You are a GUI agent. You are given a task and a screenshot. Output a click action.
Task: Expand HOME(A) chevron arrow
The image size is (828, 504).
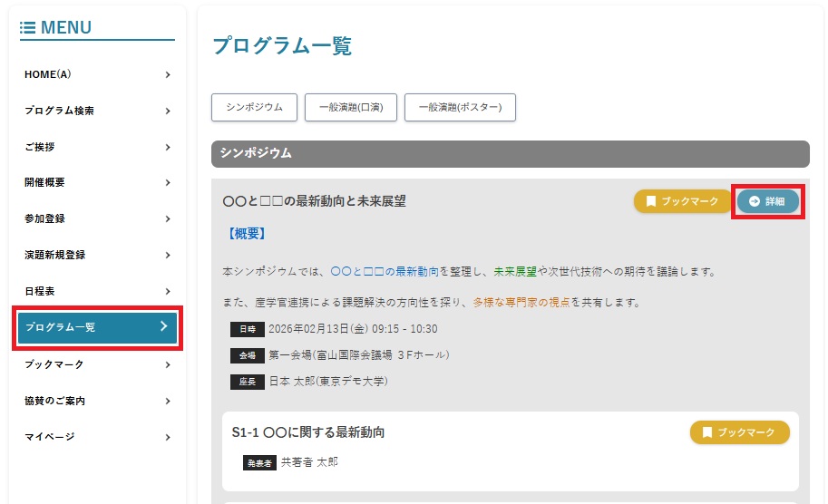(168, 74)
